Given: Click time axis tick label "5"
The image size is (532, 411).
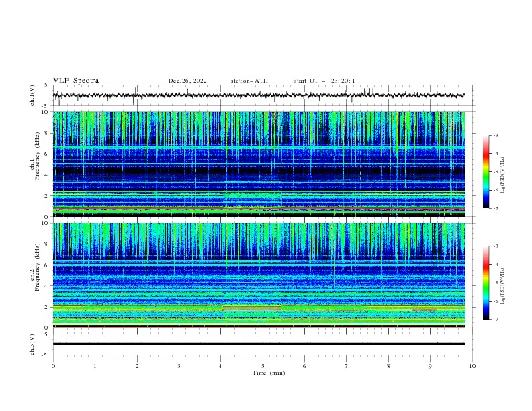Looking at the screenshot, I should coord(263,366).
